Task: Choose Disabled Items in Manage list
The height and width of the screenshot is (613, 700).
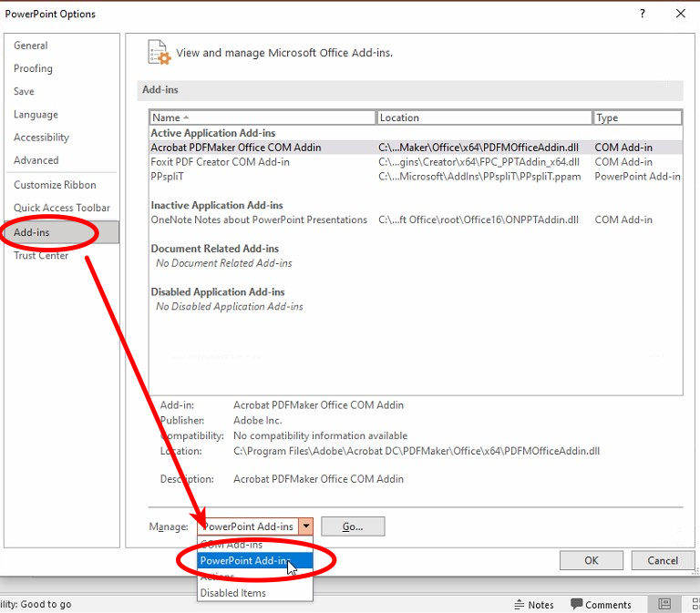Action: coord(233,593)
